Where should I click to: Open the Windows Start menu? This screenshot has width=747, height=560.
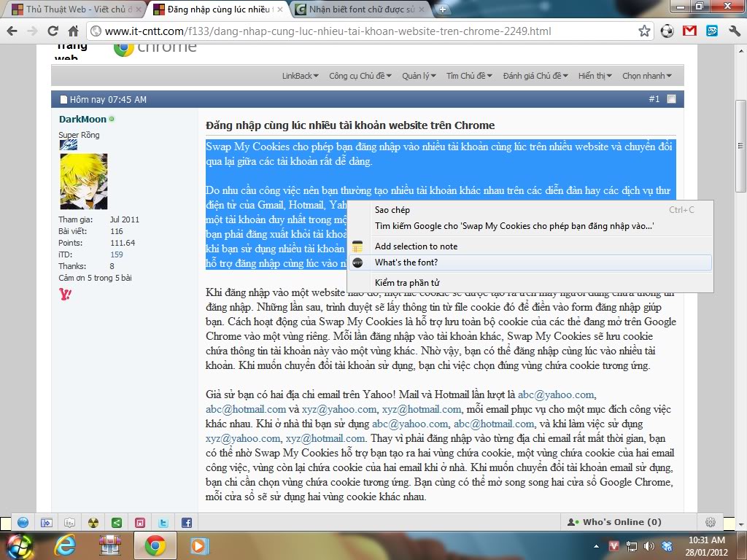[18, 545]
